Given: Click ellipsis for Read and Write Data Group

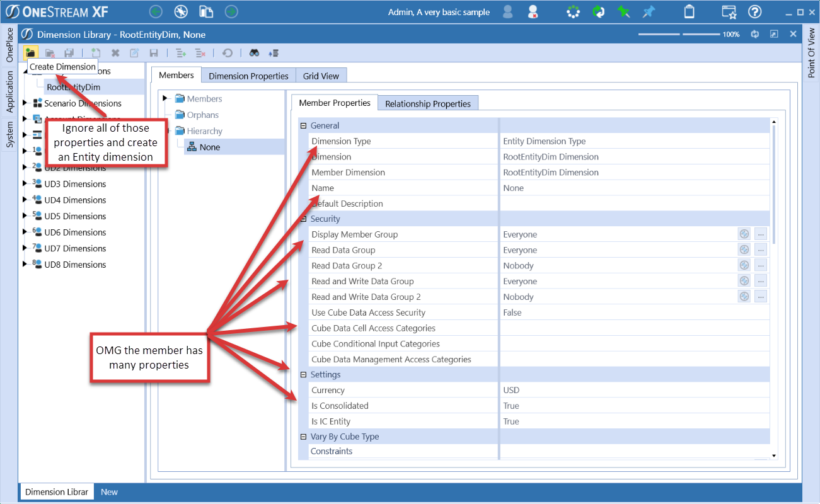Looking at the screenshot, I should 761,281.
